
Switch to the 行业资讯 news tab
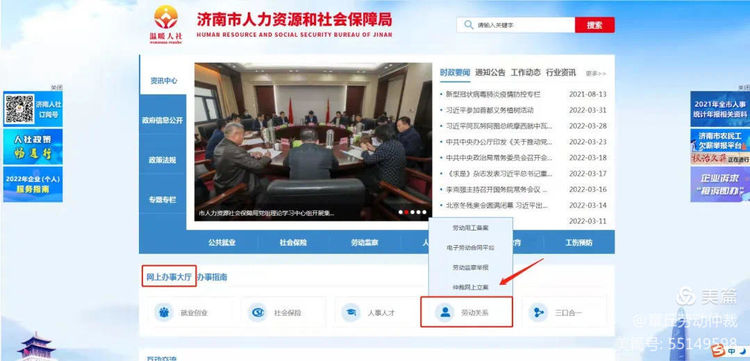point(561,73)
